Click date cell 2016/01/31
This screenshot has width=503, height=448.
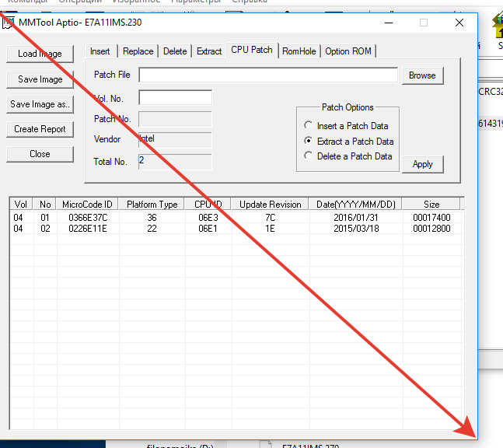[x=356, y=218]
